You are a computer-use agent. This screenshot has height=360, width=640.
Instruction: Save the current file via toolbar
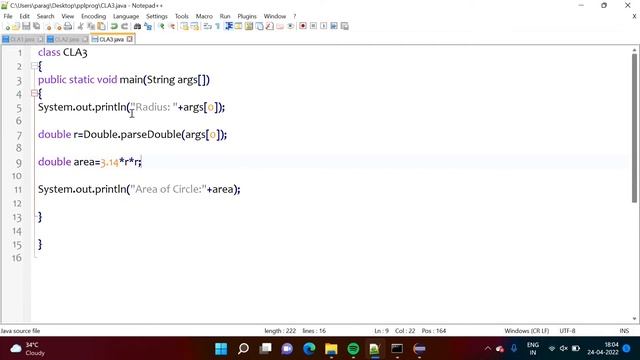point(26,27)
